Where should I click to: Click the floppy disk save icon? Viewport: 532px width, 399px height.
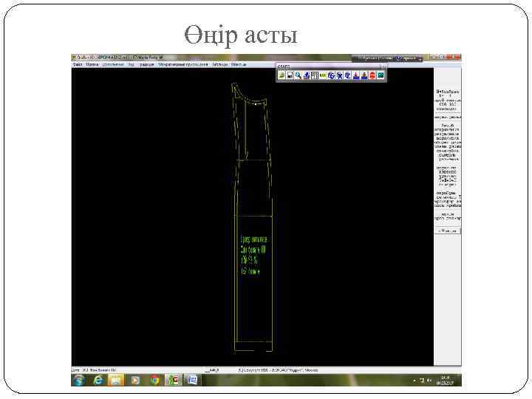[x=290, y=75]
